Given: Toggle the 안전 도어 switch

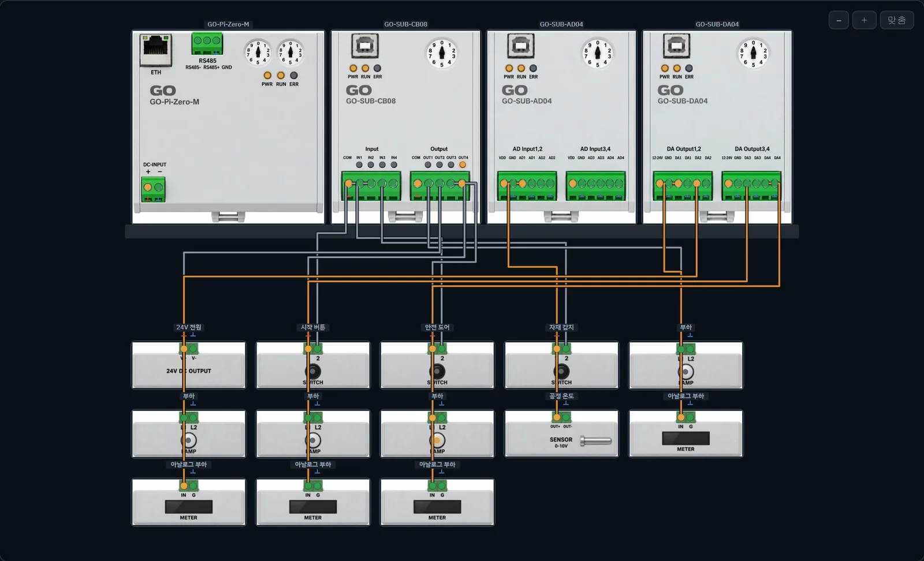Looking at the screenshot, I should click(x=437, y=372).
